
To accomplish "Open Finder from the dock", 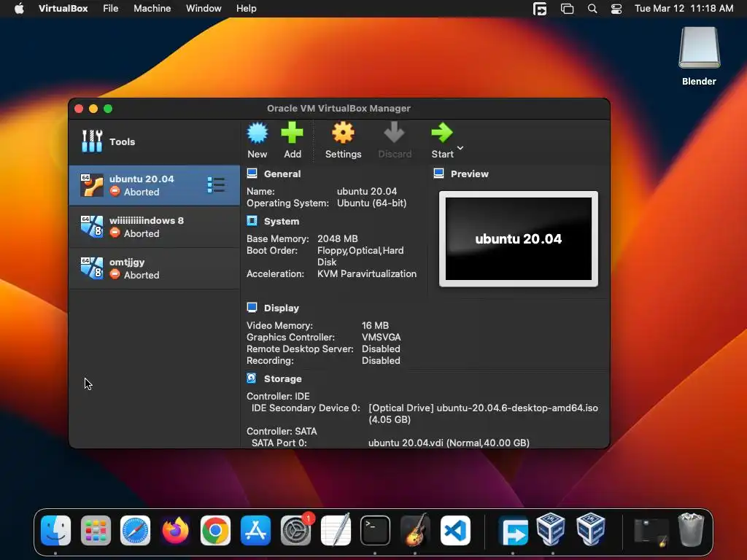I will pyautogui.click(x=55, y=531).
